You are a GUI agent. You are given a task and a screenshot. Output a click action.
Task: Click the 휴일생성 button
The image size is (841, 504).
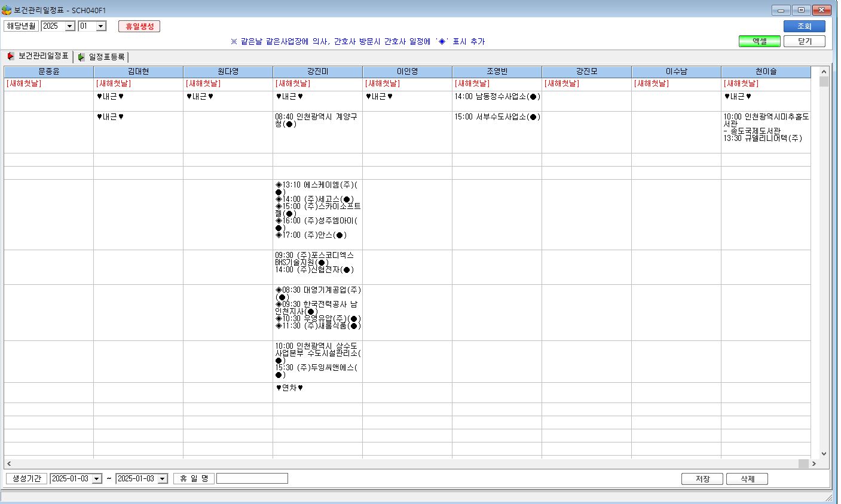point(139,26)
